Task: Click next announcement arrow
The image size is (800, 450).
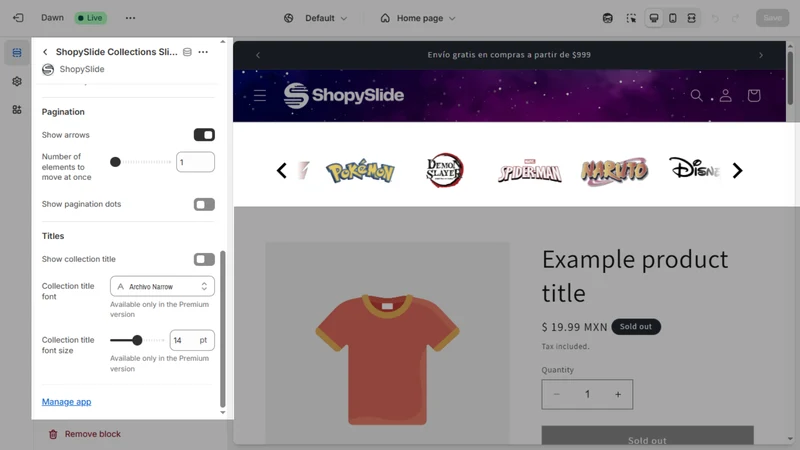Action: (x=761, y=55)
